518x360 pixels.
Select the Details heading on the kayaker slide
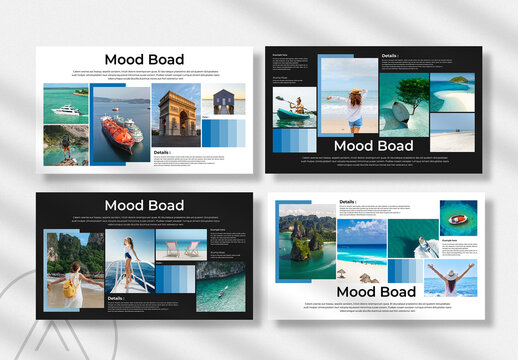[390, 56]
